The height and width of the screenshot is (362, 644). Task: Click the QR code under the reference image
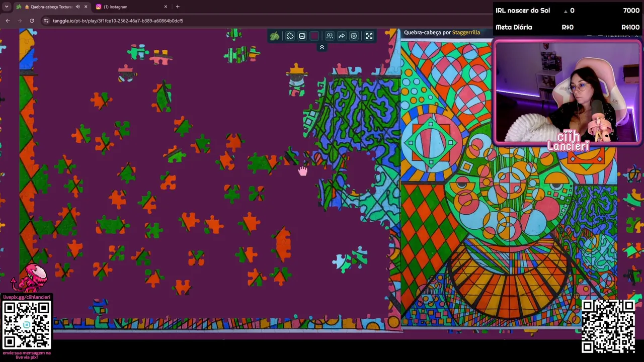[608, 326]
